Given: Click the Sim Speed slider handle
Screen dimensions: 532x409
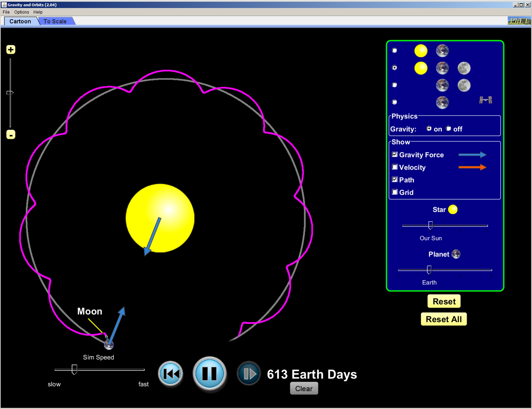Looking at the screenshot, I should 75,369.
